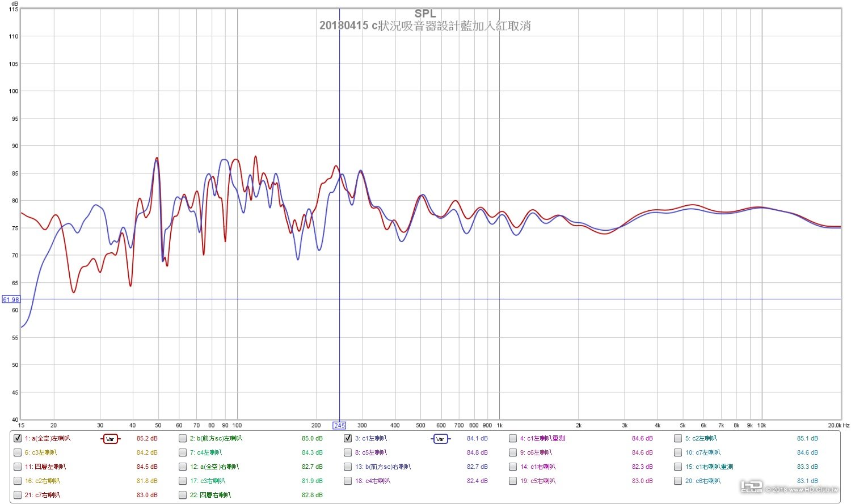Show trace 13: b(前方sc)右喇叭 checkbox
Viewport: 851px width, 504px height.
tap(348, 467)
